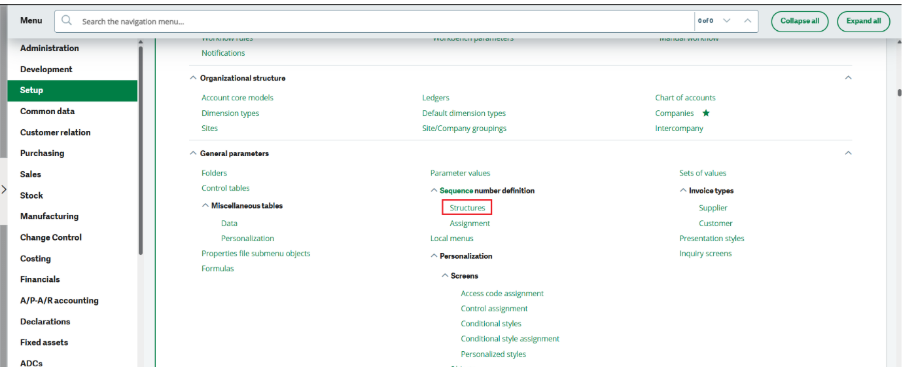Open Default dimension types link
The height and width of the screenshot is (370, 903).
464,114
